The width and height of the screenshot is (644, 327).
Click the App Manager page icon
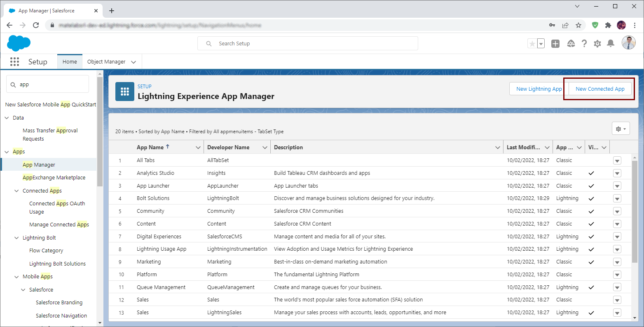click(x=125, y=92)
